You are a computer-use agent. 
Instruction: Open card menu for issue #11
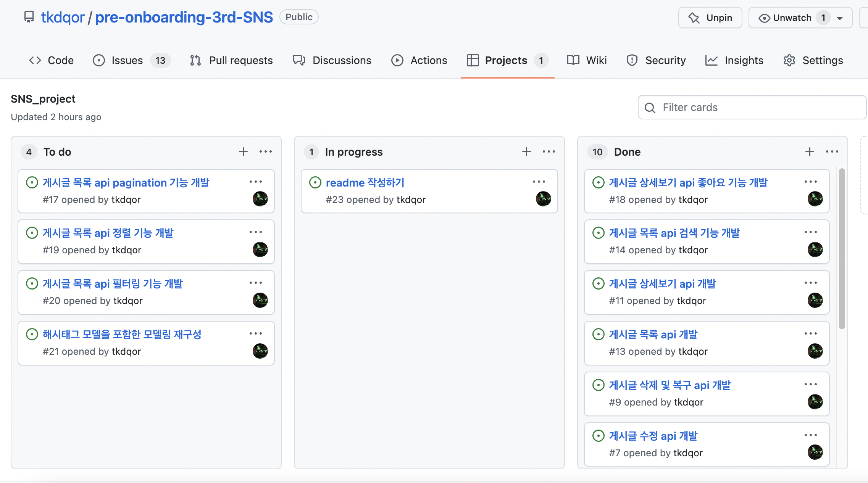(811, 283)
